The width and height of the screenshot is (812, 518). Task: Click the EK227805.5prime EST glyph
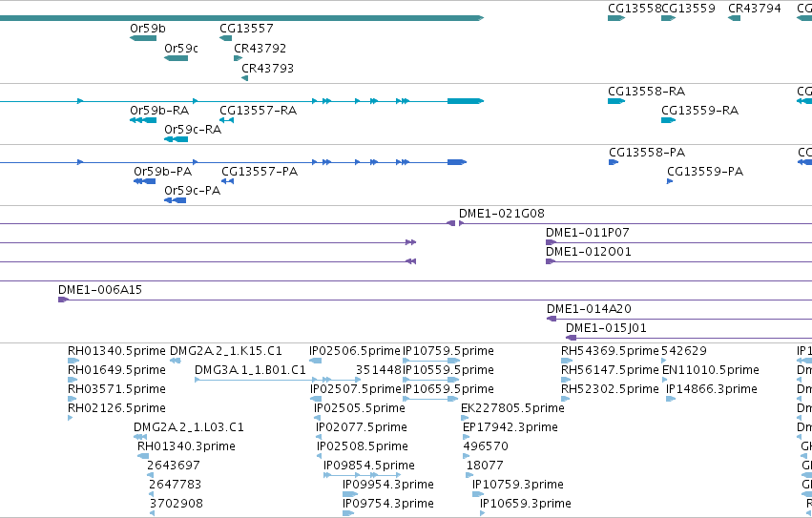(x=465, y=418)
